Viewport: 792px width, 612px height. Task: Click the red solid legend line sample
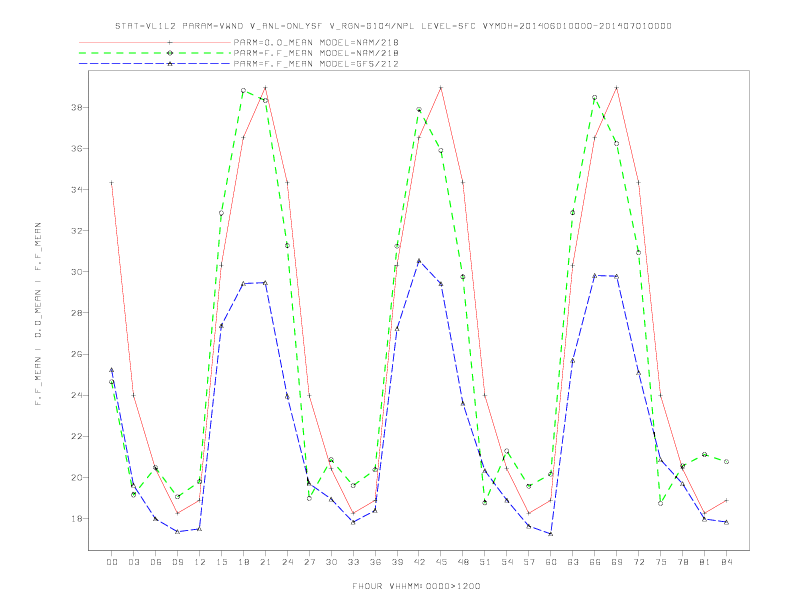coord(155,42)
